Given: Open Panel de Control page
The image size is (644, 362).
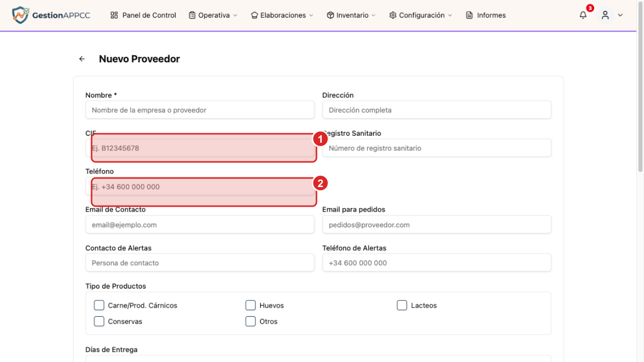Looking at the screenshot, I should 143,15.
